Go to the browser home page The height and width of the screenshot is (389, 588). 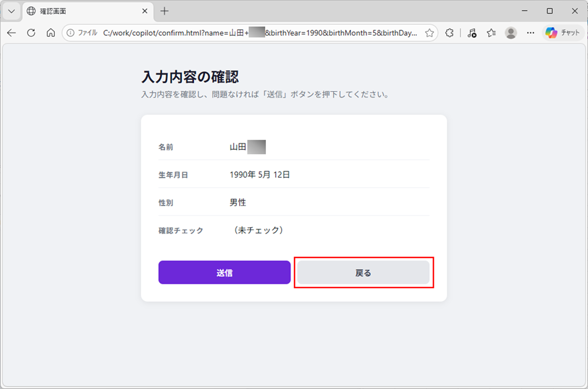(x=51, y=33)
